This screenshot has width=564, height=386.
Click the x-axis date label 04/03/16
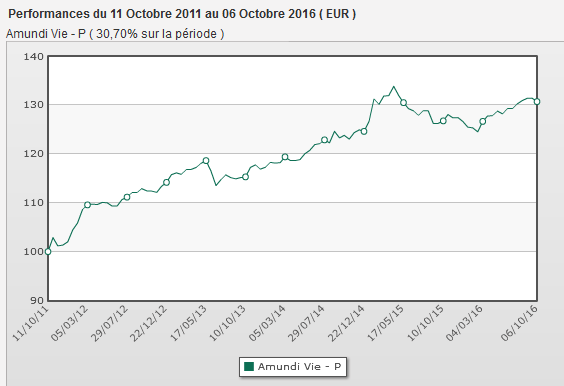click(464, 323)
